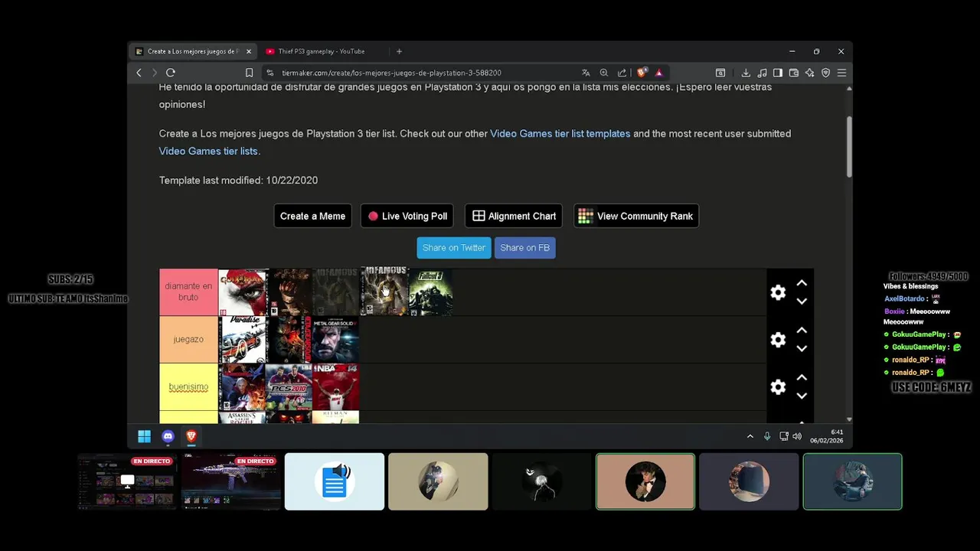
Task: Open settings gear for buenisimo tier
Action: pyautogui.click(x=778, y=387)
